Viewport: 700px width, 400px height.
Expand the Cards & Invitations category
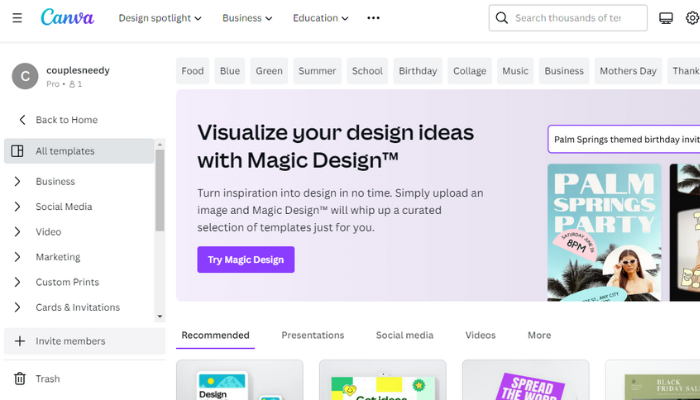click(17, 307)
